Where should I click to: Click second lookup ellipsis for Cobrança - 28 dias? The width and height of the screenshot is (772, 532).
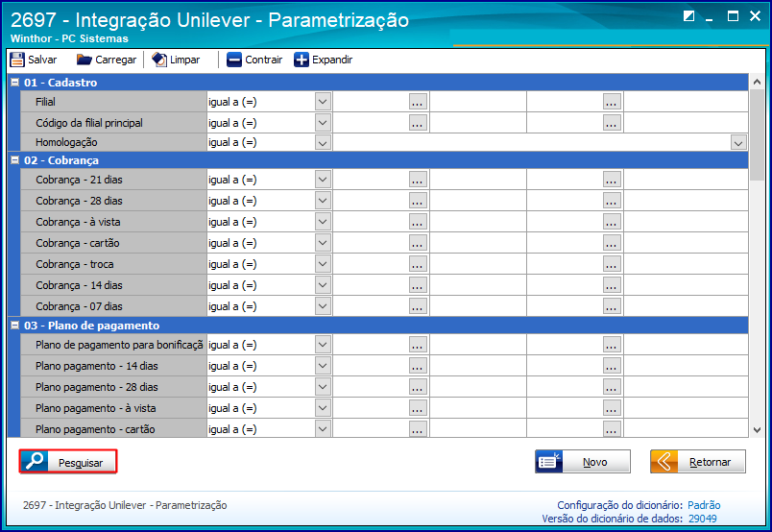(612, 201)
